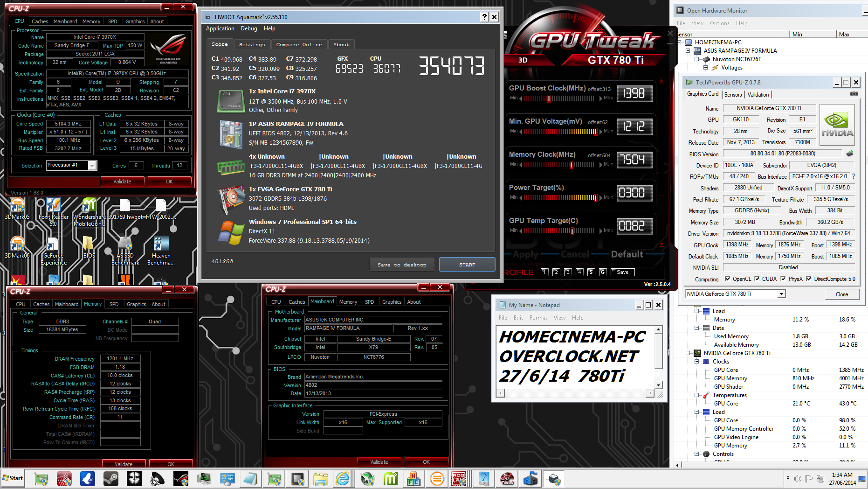Click the PCI-E bus interface question mark
868x489 pixels.
pos(854,176)
